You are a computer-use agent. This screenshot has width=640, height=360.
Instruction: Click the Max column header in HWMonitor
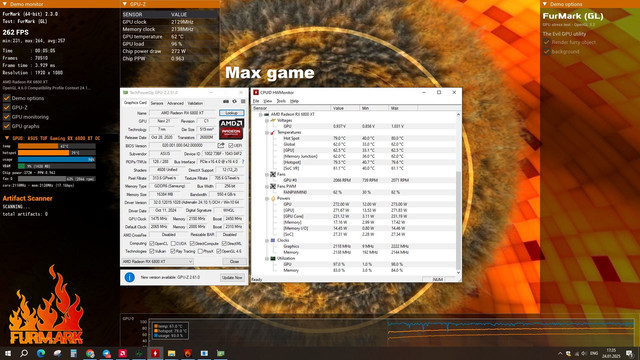403,108
